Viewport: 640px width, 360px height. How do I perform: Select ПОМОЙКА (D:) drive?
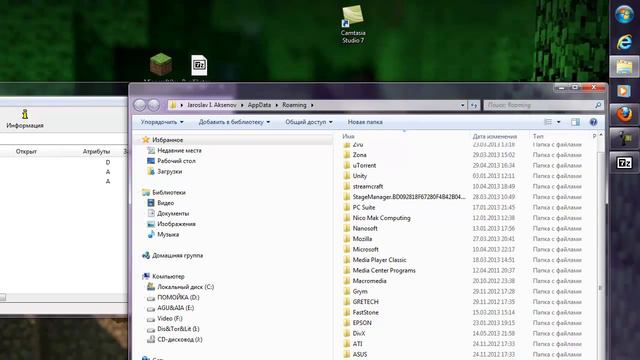point(178,298)
